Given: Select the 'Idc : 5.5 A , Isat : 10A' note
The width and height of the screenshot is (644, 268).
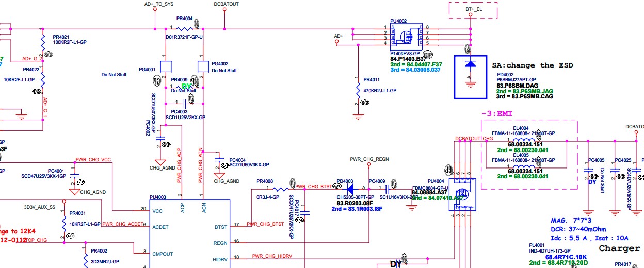Looking at the screenshot, I should 589,238.
